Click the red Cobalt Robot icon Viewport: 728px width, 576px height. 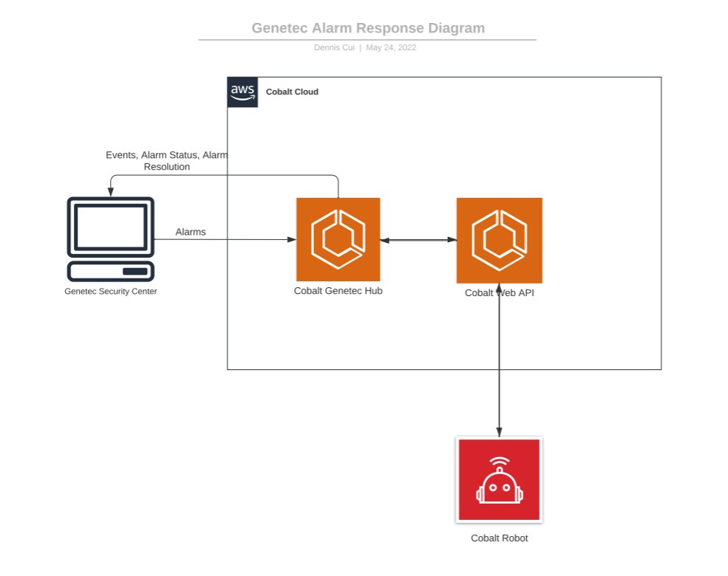(x=499, y=479)
